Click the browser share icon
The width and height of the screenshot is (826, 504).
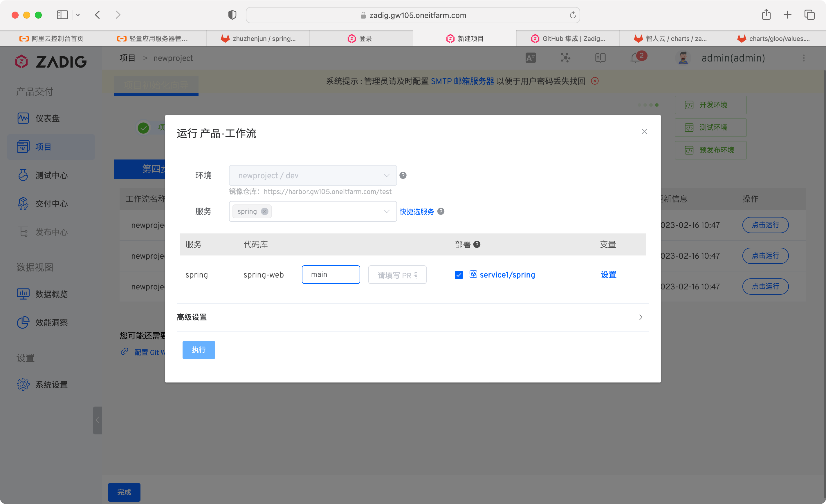click(766, 15)
